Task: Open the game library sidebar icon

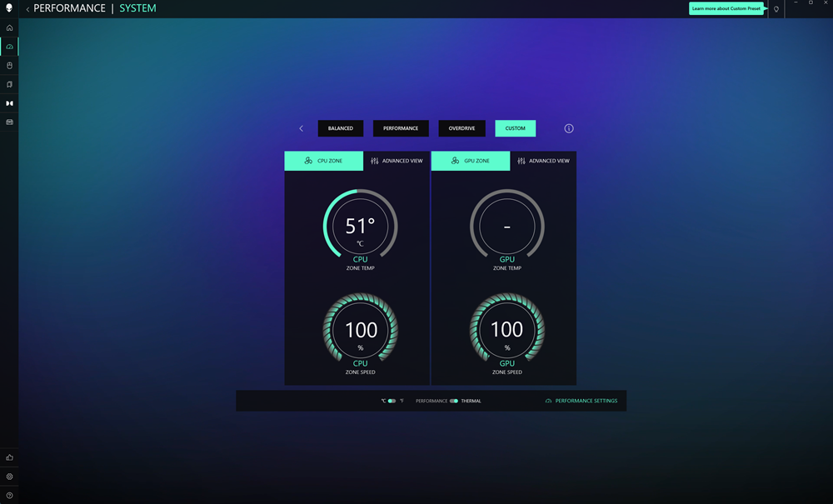Action: pyautogui.click(x=9, y=84)
